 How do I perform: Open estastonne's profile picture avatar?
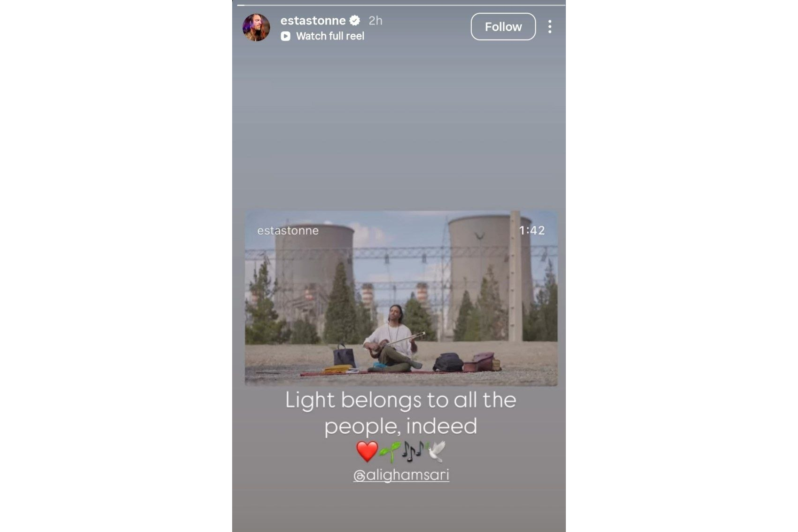tap(256, 27)
